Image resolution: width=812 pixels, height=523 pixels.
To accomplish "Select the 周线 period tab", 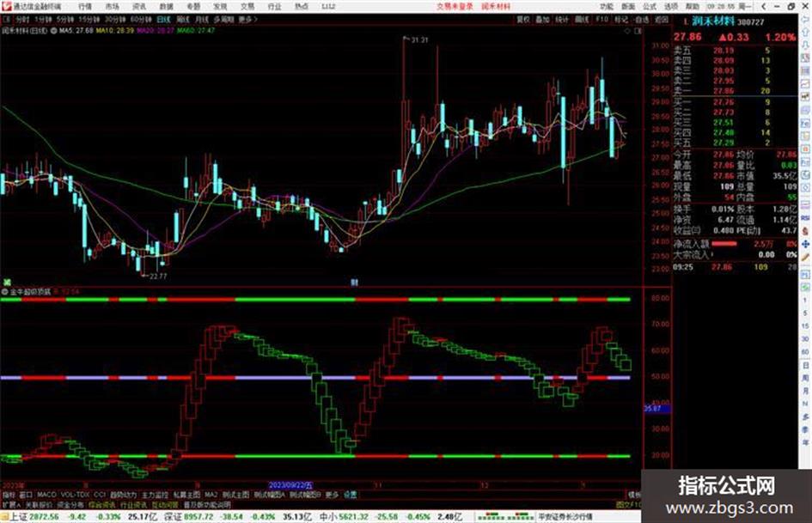I will (x=183, y=19).
